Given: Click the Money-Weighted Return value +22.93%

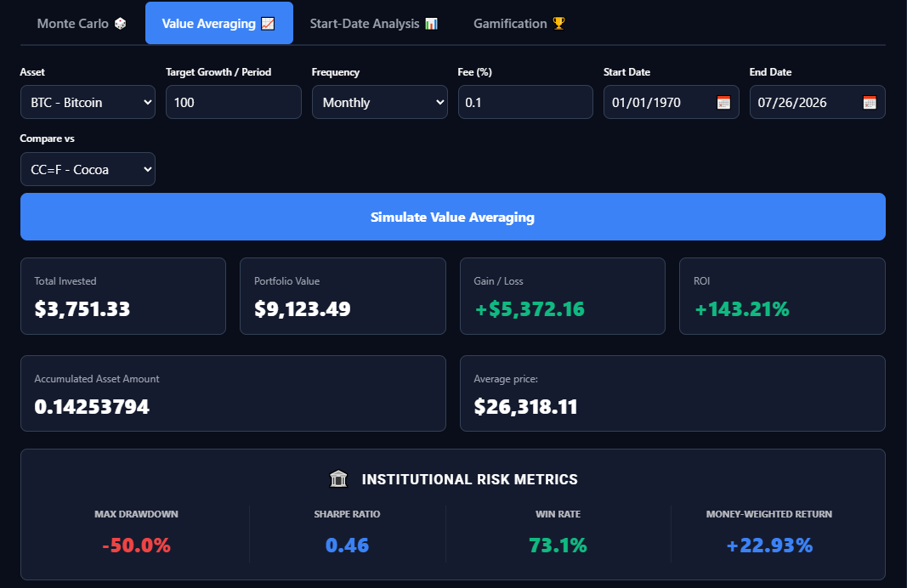Looking at the screenshot, I should tap(769, 545).
